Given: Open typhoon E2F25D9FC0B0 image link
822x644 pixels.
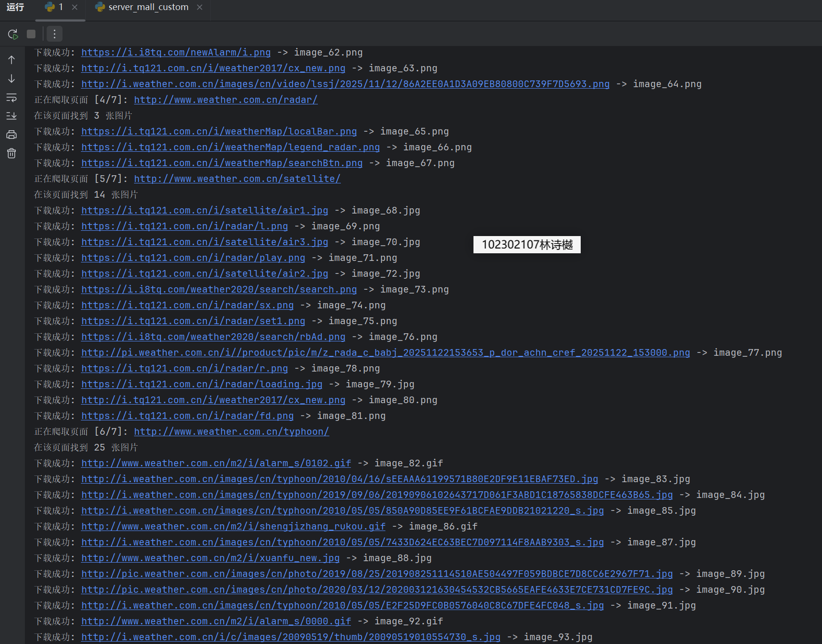Looking at the screenshot, I should point(342,605).
